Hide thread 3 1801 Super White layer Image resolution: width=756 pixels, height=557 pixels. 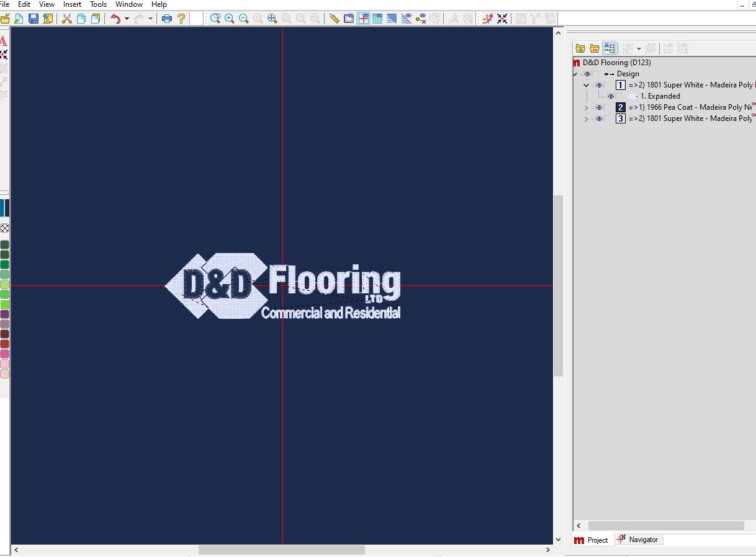(x=599, y=118)
